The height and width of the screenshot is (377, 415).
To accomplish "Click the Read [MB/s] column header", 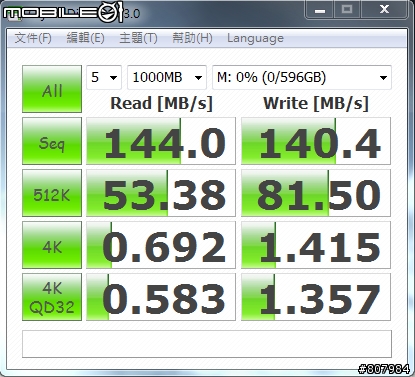I will 161,103.
